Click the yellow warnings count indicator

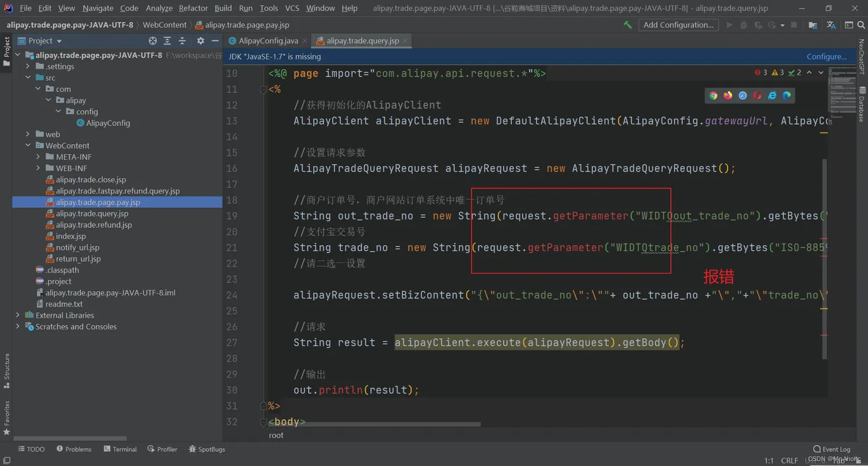777,73
